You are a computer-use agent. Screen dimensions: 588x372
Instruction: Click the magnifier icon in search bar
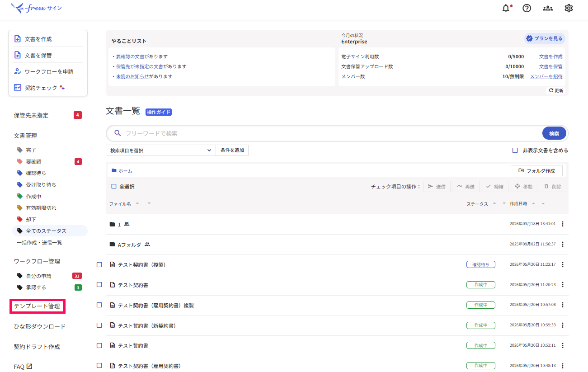pyautogui.click(x=118, y=133)
